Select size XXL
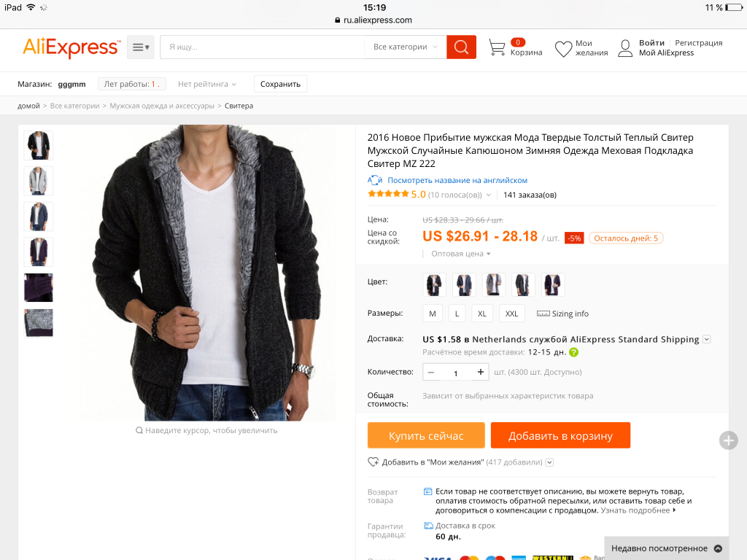Image resolution: width=747 pixels, height=560 pixels. (x=511, y=314)
